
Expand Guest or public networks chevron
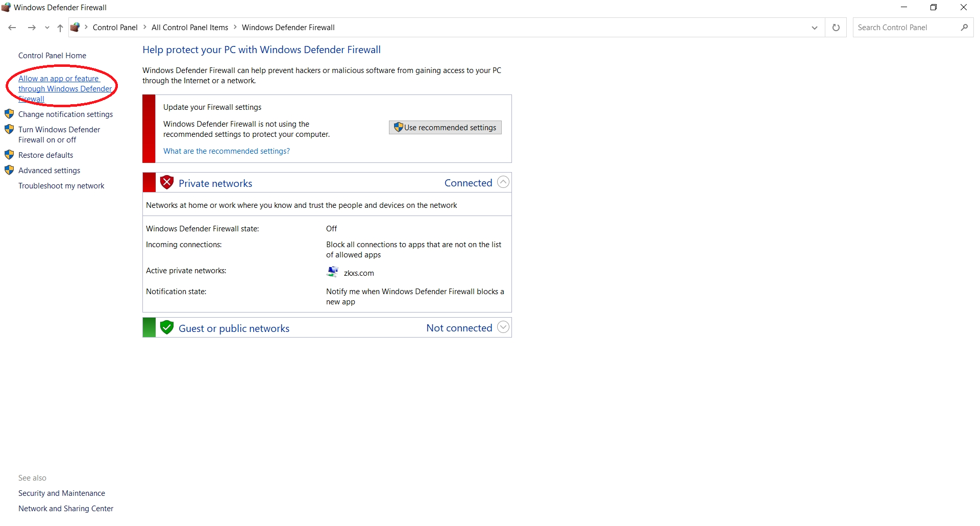coord(503,327)
